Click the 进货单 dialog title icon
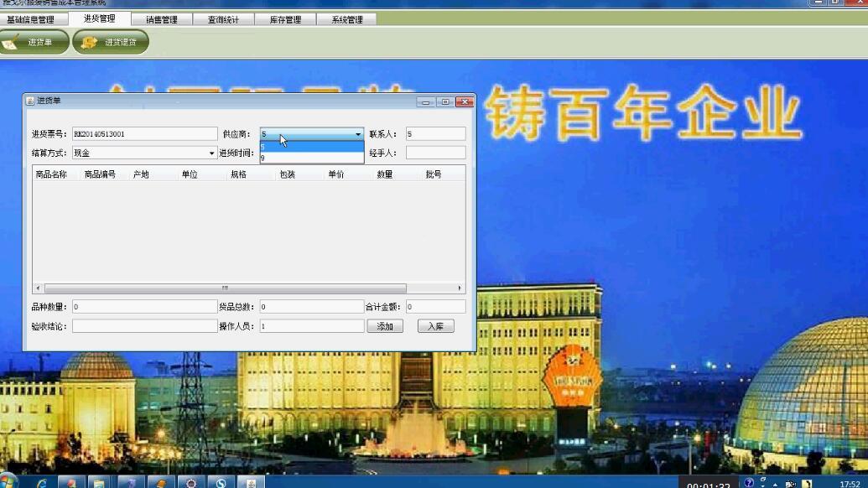The width and height of the screenshot is (868, 488). 30,101
